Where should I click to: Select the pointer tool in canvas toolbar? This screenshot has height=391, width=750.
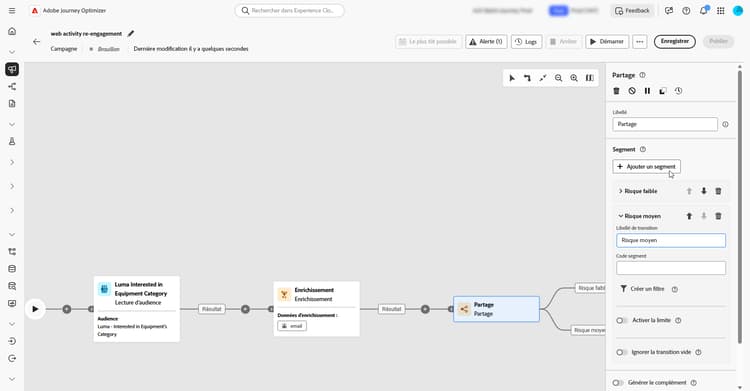click(512, 78)
